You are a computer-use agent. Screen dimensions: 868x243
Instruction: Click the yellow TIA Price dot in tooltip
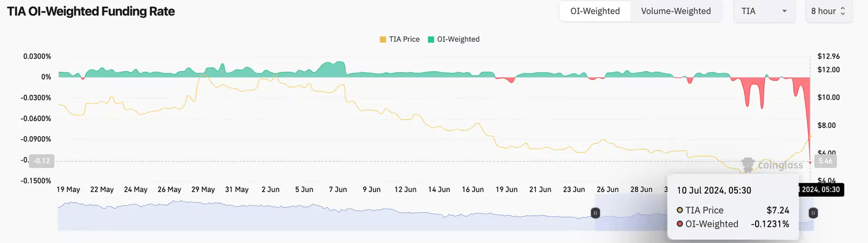click(x=680, y=210)
